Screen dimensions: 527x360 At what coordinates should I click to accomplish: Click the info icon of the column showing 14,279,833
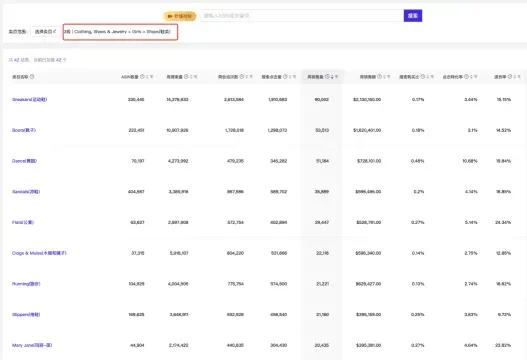coord(186,77)
